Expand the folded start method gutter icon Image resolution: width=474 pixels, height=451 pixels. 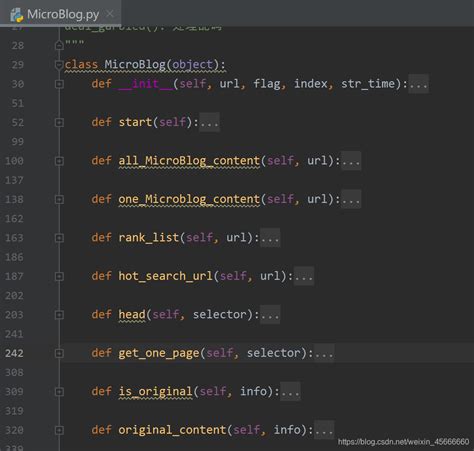pyautogui.click(x=59, y=123)
